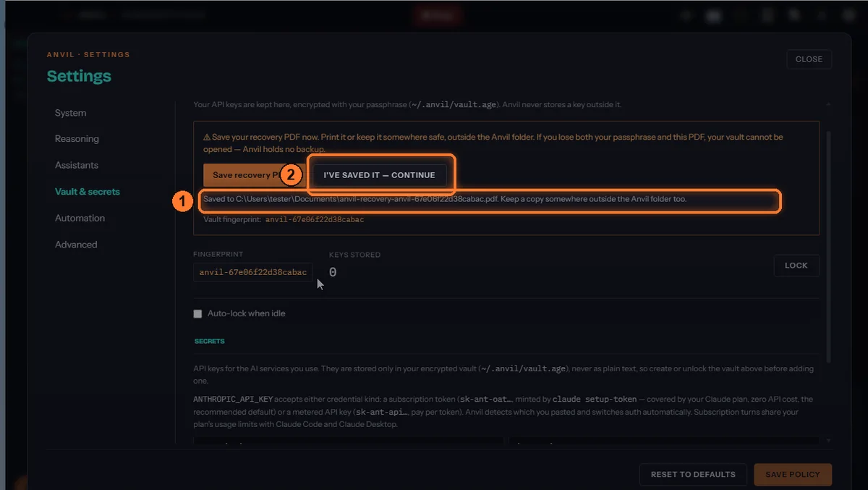Screen dimensions: 868x490
Task: Click the Settings title heading
Action: click(79, 76)
